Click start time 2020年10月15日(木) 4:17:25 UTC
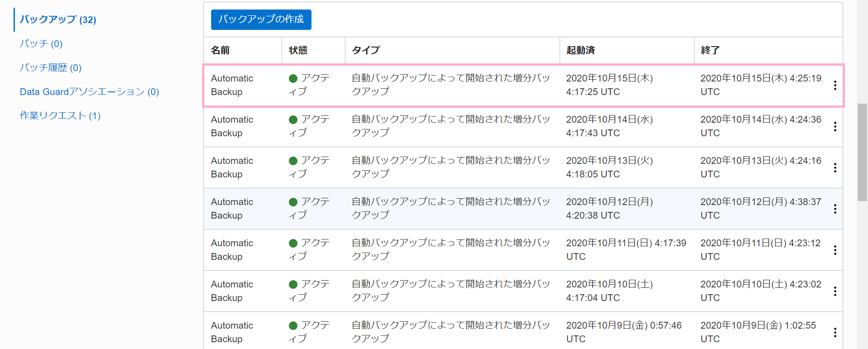This screenshot has height=349, width=868. (609, 85)
